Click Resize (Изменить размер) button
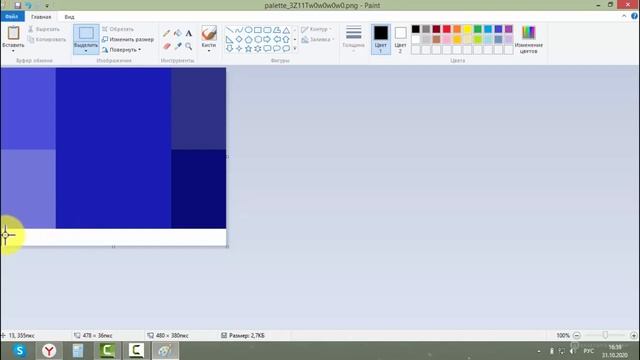This screenshot has height=360, width=640. point(128,40)
